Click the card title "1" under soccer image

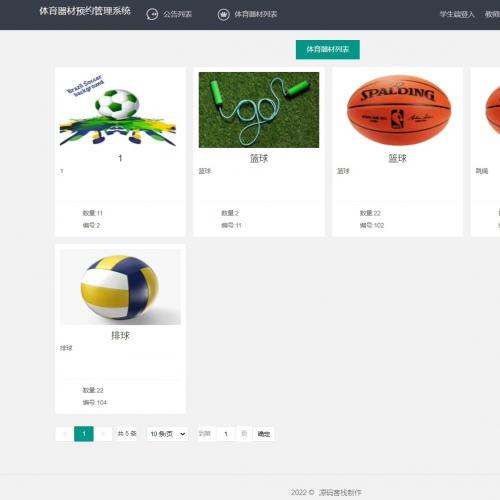pos(120,158)
